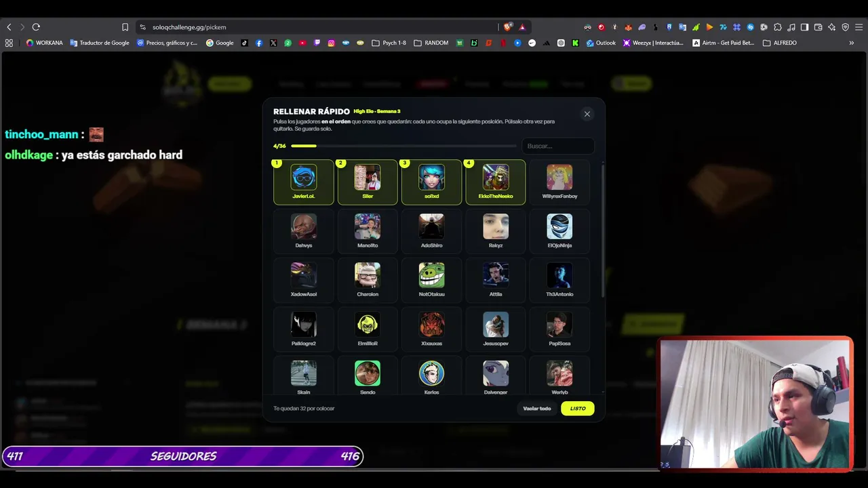Open TikTok bookmark icon

(245, 43)
